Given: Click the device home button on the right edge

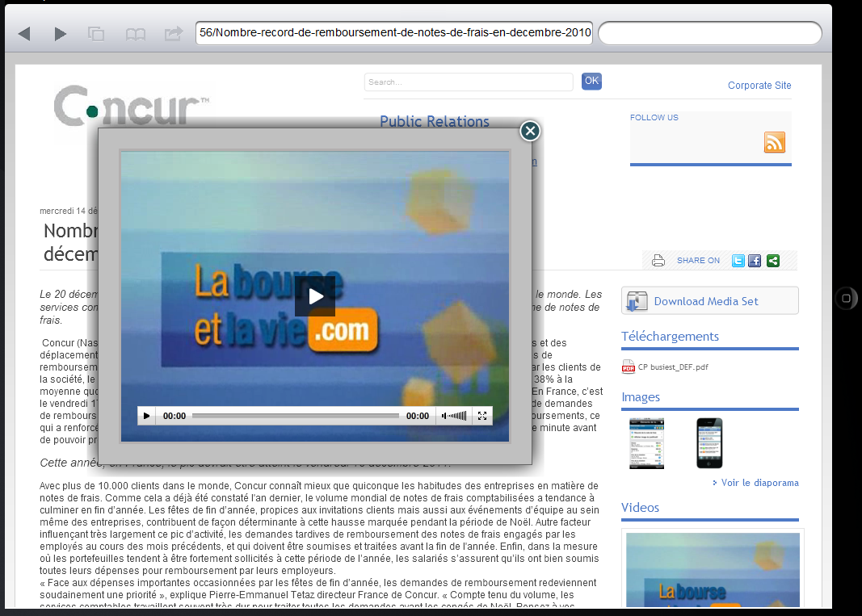Looking at the screenshot, I should (x=846, y=299).
